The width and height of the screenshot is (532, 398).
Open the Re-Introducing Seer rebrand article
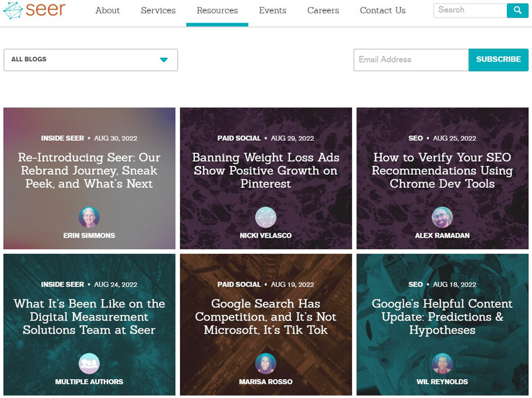(89, 170)
